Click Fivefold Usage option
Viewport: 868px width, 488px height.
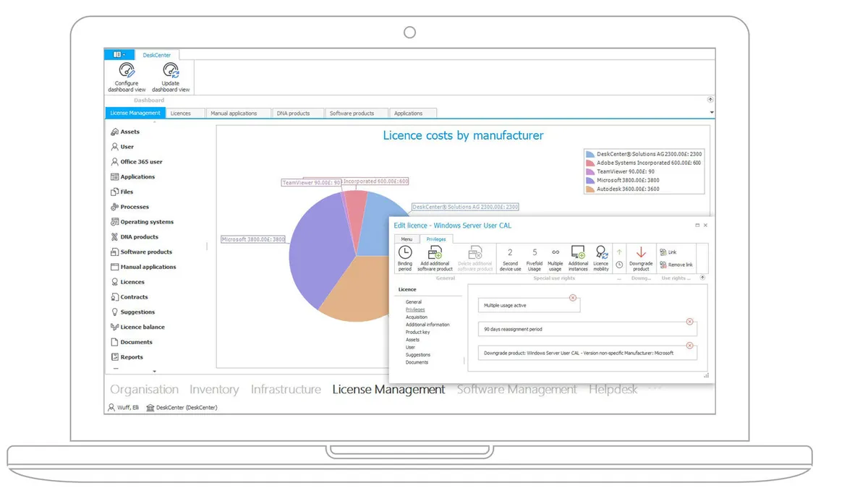click(535, 259)
